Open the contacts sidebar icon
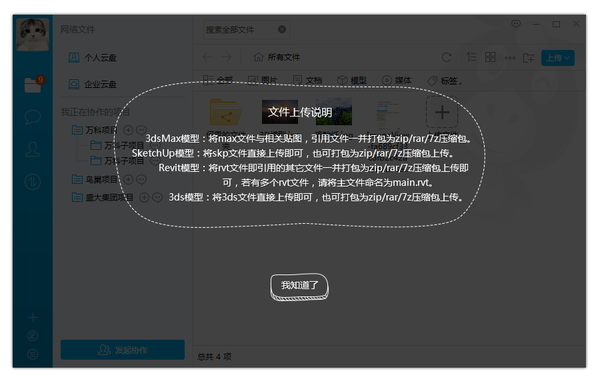The image size is (600, 381). (33, 150)
